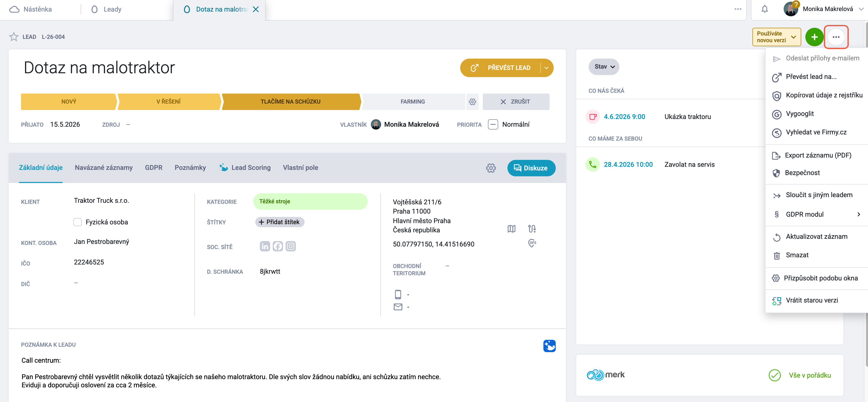Open the Zavolat na servis call icon
The height and width of the screenshot is (402, 868).
click(x=593, y=165)
